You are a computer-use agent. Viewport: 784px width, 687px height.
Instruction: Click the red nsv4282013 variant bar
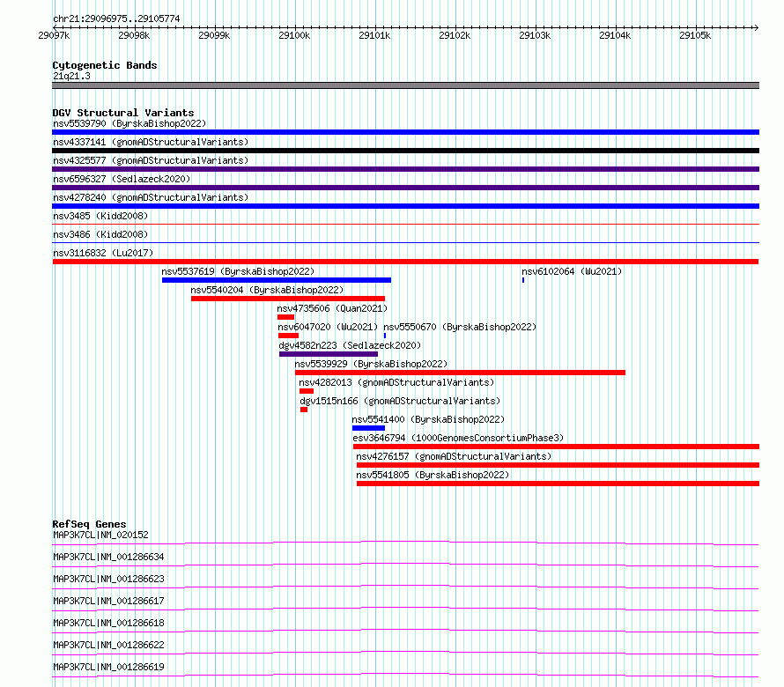307,391
